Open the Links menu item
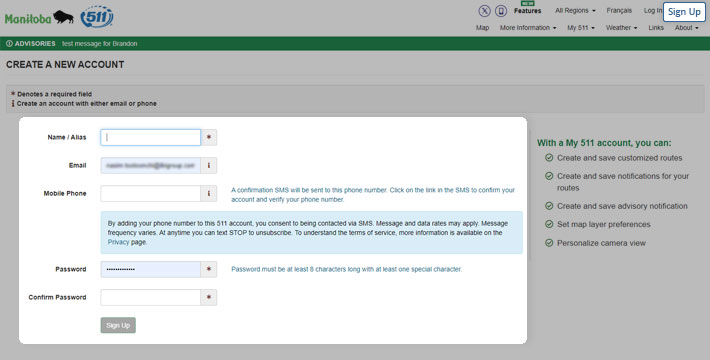Image resolution: width=710 pixels, height=360 pixels. coord(656,28)
